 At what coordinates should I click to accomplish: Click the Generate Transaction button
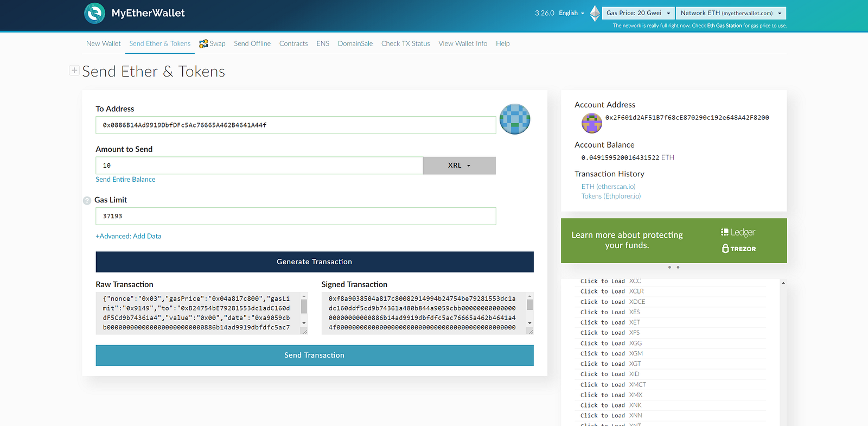[x=315, y=262]
